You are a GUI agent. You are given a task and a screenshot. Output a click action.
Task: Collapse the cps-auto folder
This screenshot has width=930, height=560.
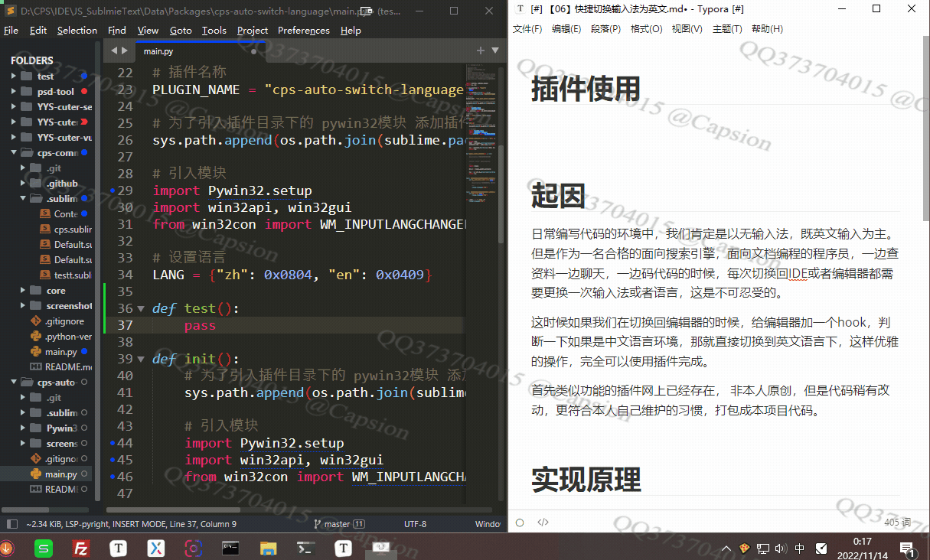tap(14, 382)
